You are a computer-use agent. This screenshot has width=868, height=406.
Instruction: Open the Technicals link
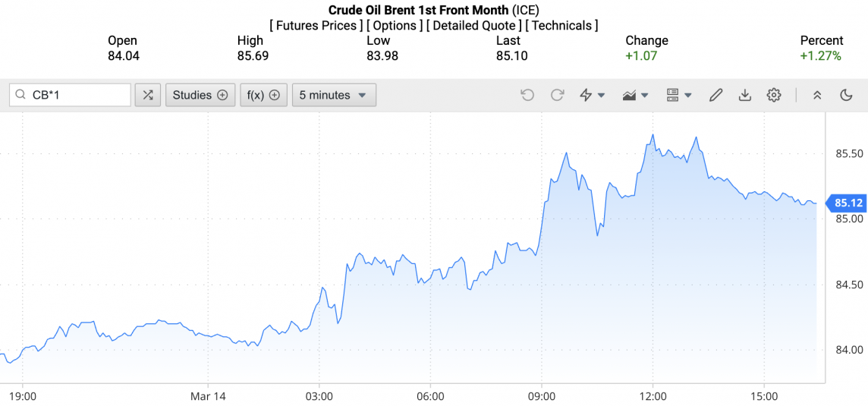tap(561, 25)
